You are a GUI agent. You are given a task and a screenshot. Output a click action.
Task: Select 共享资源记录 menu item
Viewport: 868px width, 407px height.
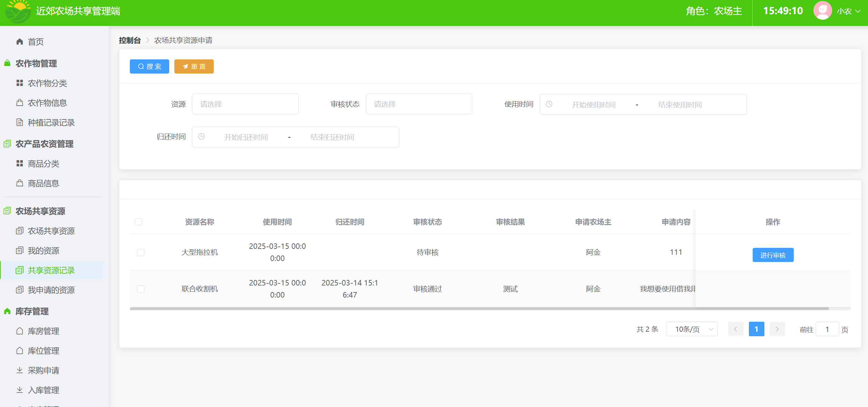52,270
